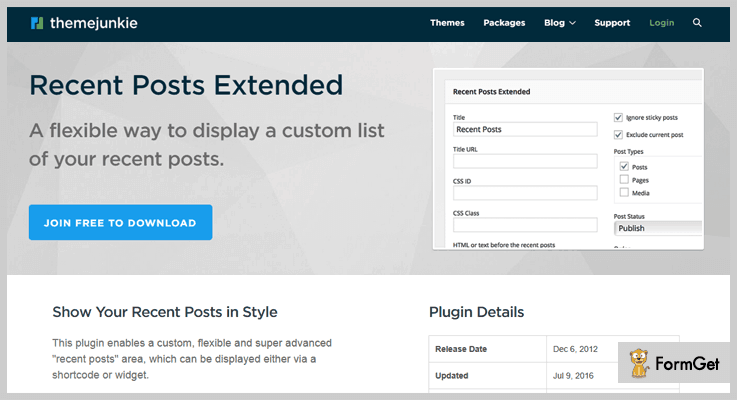The width and height of the screenshot is (737, 400).
Task: Click the Title field containing Recent Posts
Action: click(525, 129)
